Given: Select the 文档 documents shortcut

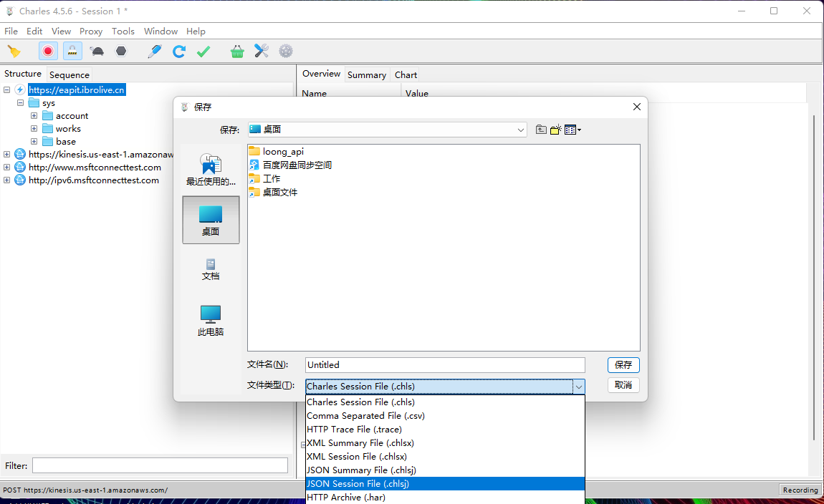Looking at the screenshot, I should pos(211,268).
